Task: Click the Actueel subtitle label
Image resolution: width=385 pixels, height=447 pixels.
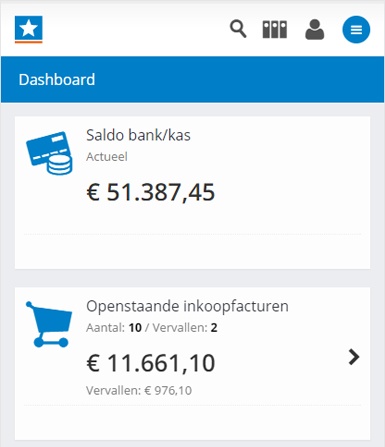Action: tap(107, 157)
